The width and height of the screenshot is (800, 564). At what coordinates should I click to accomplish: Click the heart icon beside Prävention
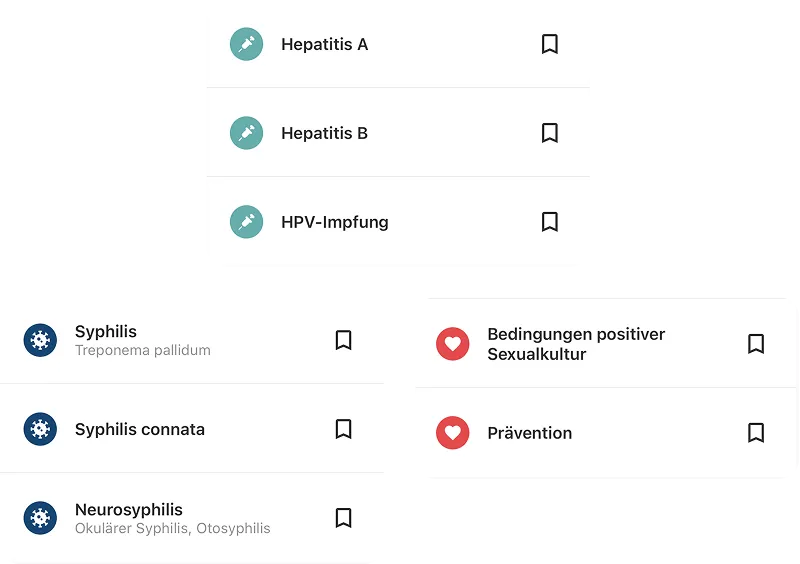pyautogui.click(x=453, y=433)
